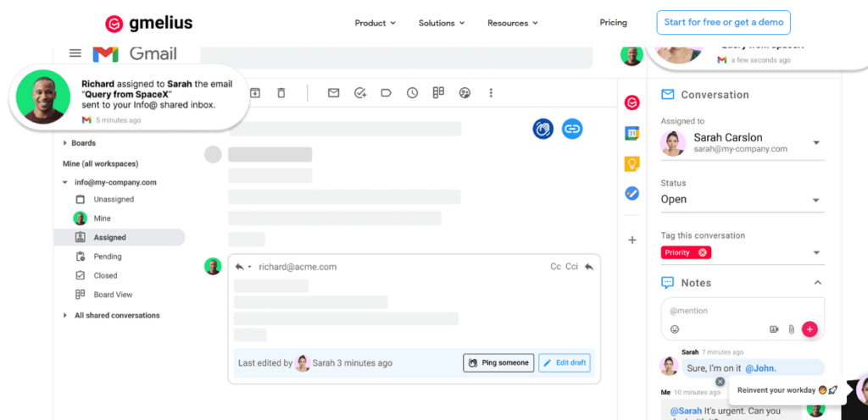Open the Product menu dropdown
The image size is (868, 420).
[x=376, y=23]
